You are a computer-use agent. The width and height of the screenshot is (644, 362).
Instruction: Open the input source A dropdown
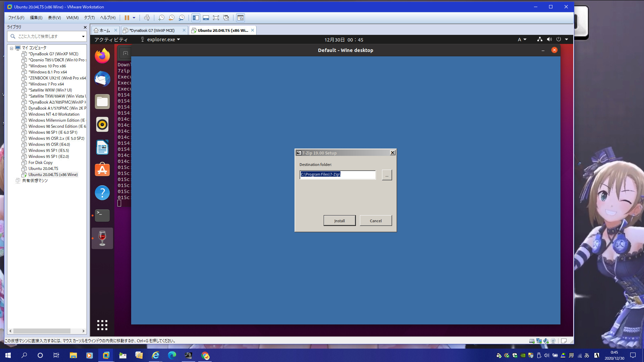click(x=522, y=40)
